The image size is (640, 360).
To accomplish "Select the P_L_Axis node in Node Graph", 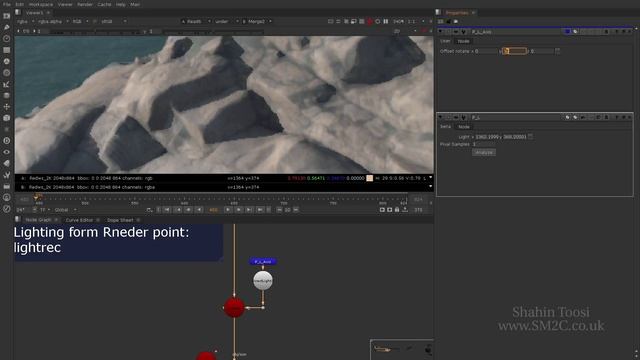I will tap(263, 262).
